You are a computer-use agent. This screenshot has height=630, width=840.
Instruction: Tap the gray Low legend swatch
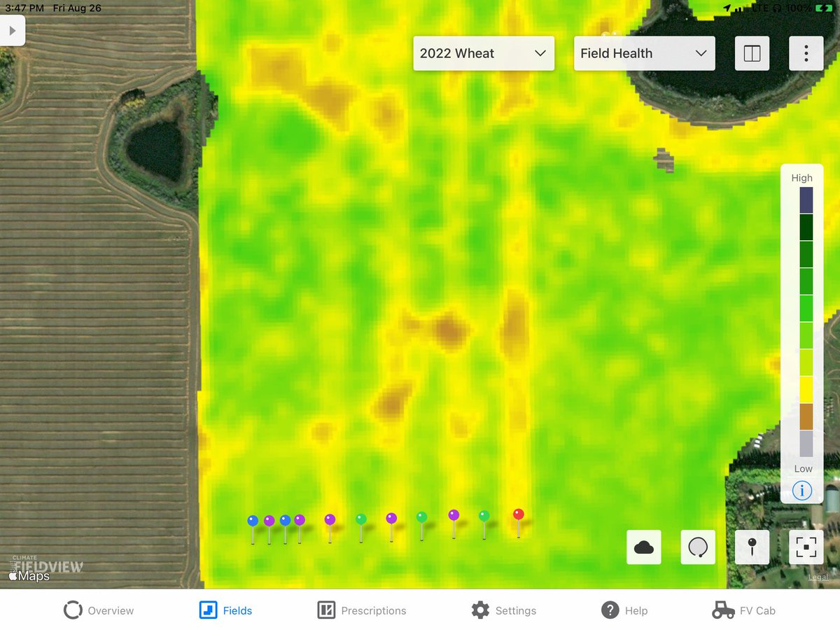(x=806, y=443)
